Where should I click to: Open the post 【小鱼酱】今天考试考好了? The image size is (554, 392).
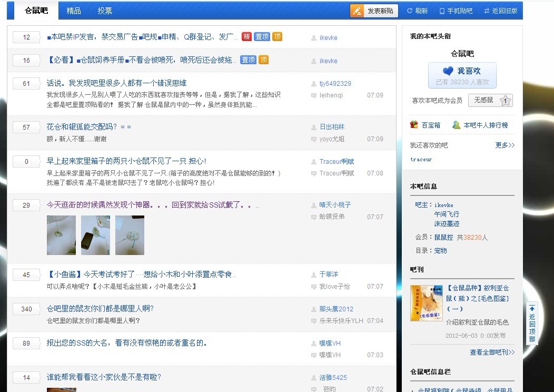click(141, 275)
